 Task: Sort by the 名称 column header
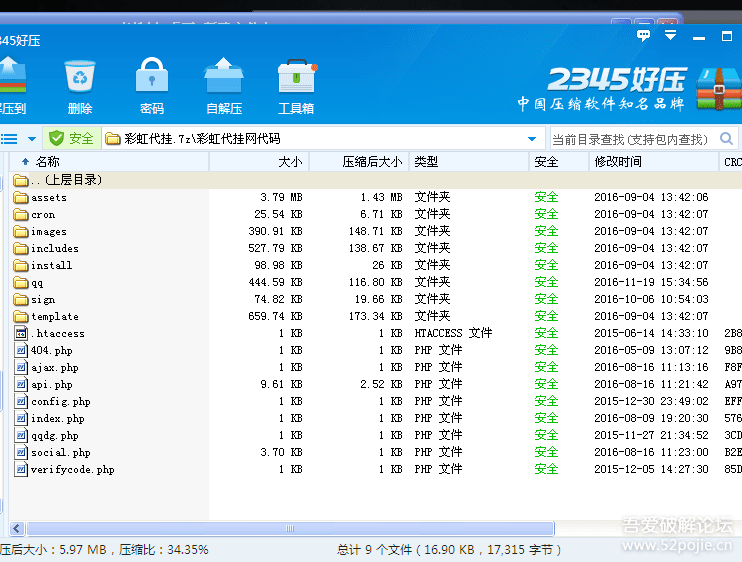click(109, 162)
